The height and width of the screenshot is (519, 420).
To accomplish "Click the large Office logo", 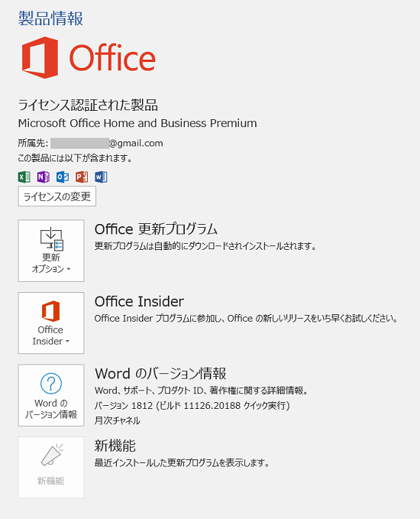I will point(89,57).
